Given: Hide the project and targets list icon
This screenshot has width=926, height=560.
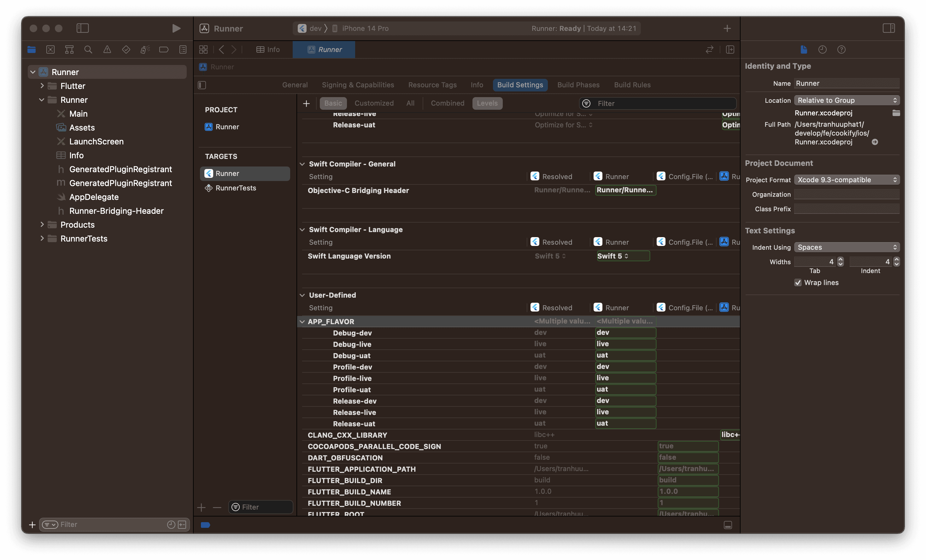Looking at the screenshot, I should (x=202, y=85).
